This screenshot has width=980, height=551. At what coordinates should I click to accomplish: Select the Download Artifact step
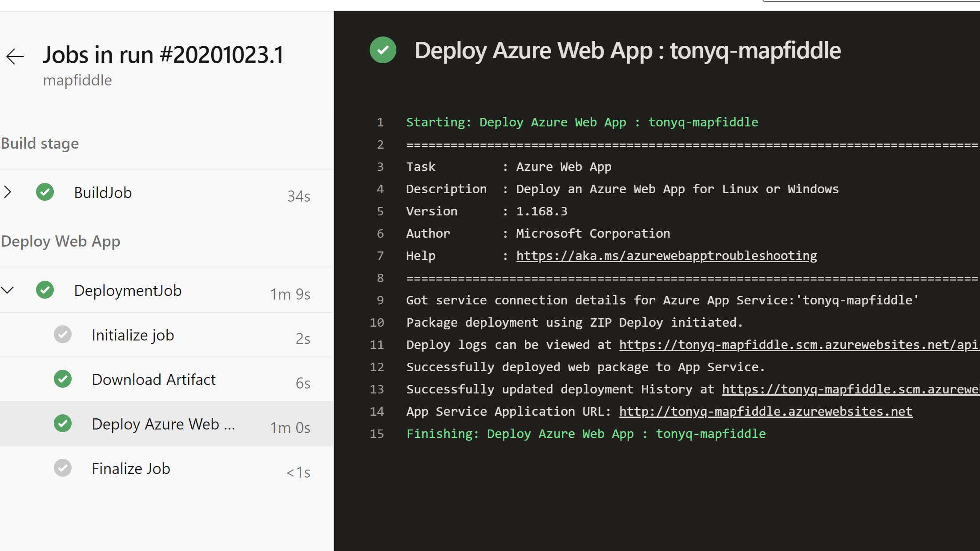pos(153,380)
